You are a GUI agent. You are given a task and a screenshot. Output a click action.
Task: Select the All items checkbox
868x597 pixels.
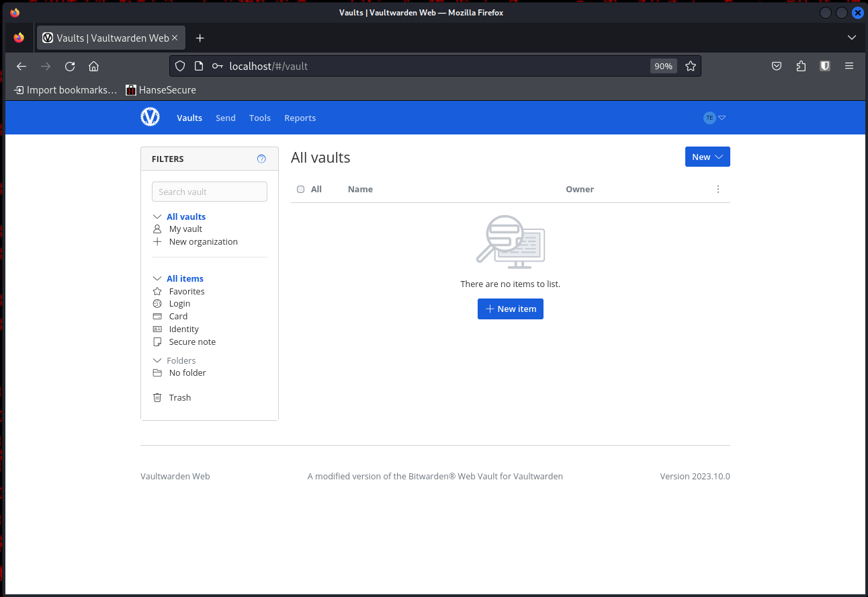[300, 189]
